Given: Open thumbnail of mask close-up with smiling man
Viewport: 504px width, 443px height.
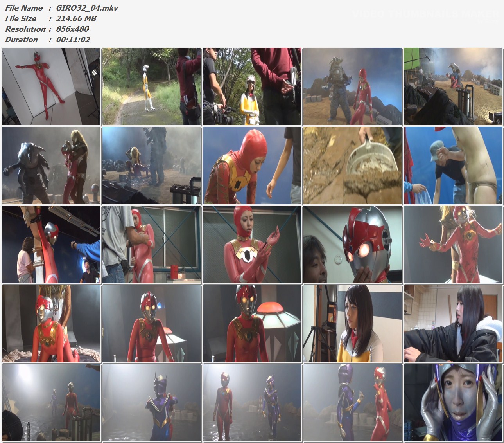Looking at the screenshot, I should click(x=353, y=244).
